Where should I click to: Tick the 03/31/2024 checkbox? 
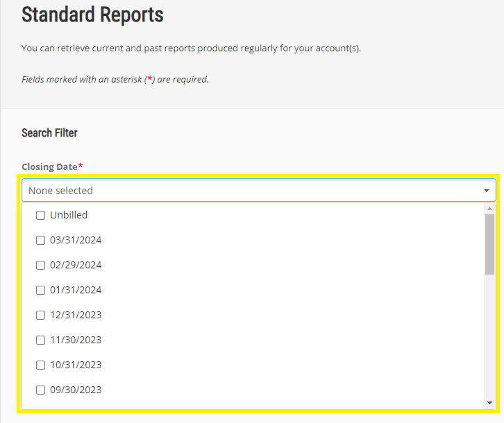[40, 240]
